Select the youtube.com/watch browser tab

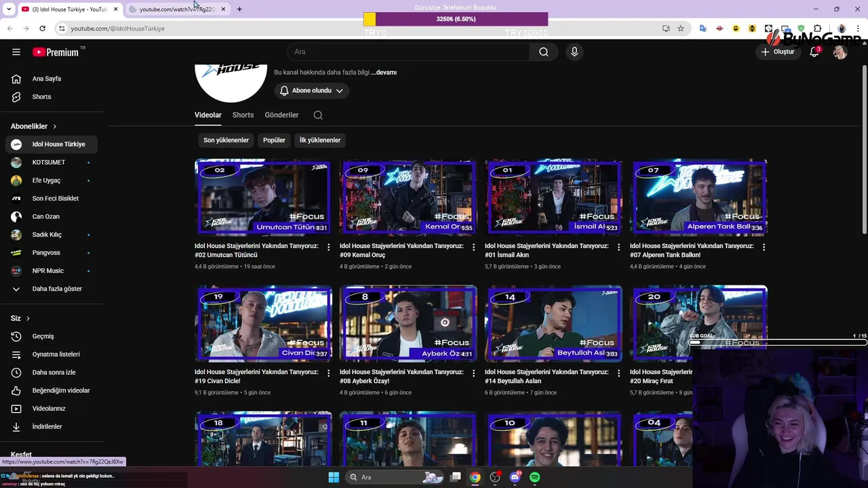pos(178,9)
